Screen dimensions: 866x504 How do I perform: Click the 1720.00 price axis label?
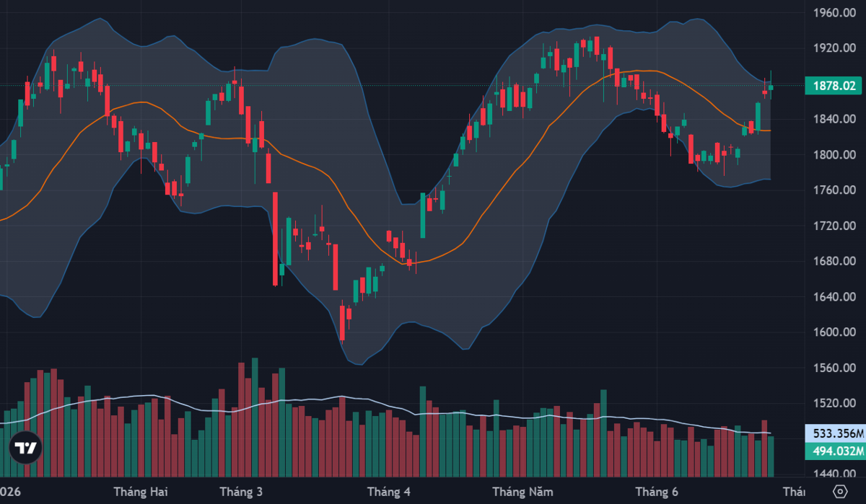[834, 226]
